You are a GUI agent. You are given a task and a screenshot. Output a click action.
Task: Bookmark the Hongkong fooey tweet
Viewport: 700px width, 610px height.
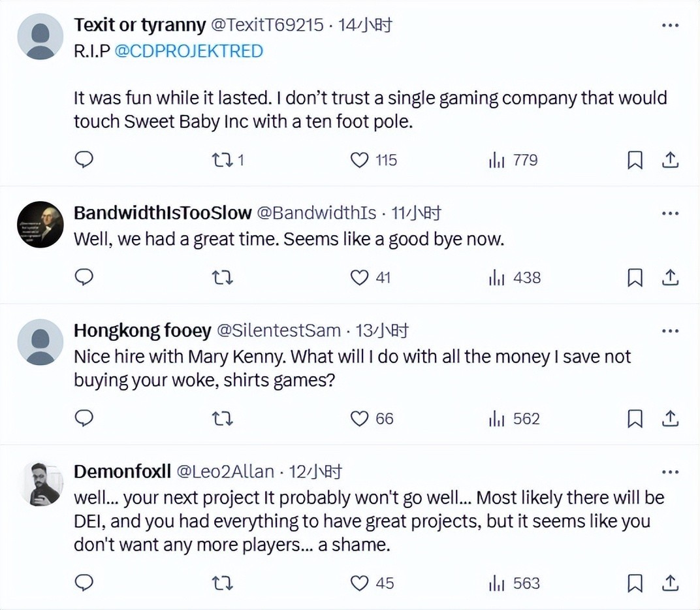[635, 419]
